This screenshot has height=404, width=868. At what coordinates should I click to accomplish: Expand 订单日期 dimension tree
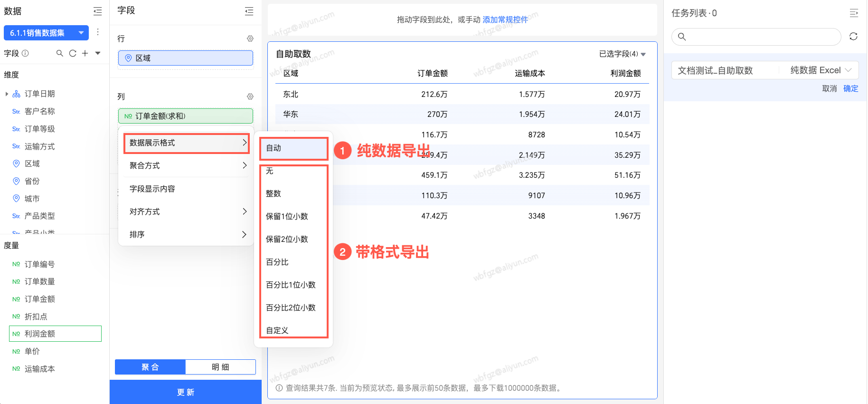(7, 94)
